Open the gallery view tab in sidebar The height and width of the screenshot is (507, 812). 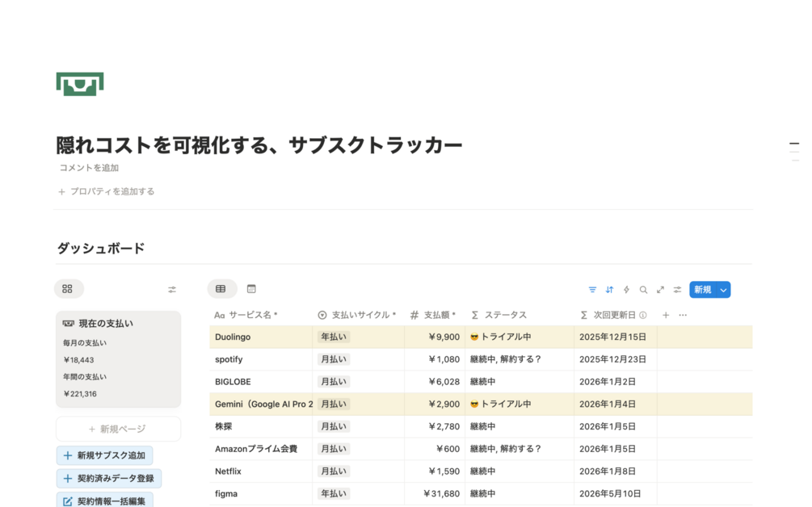point(68,289)
